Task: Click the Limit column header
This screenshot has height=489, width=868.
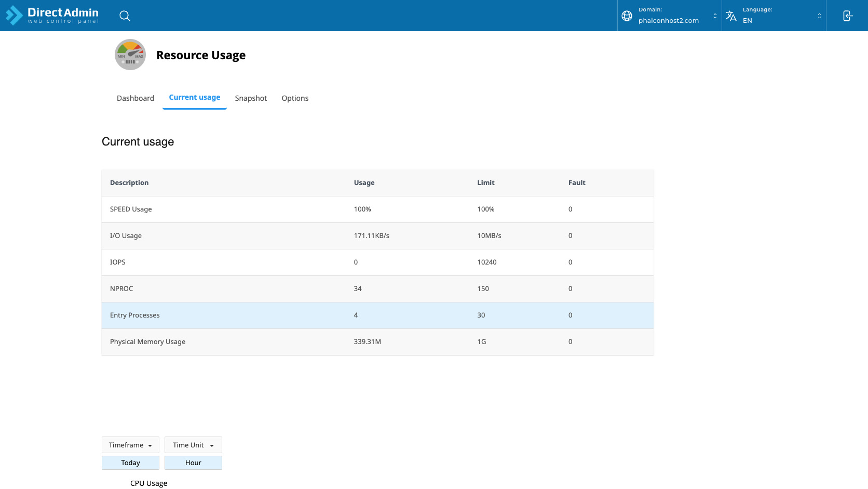Action: point(486,182)
